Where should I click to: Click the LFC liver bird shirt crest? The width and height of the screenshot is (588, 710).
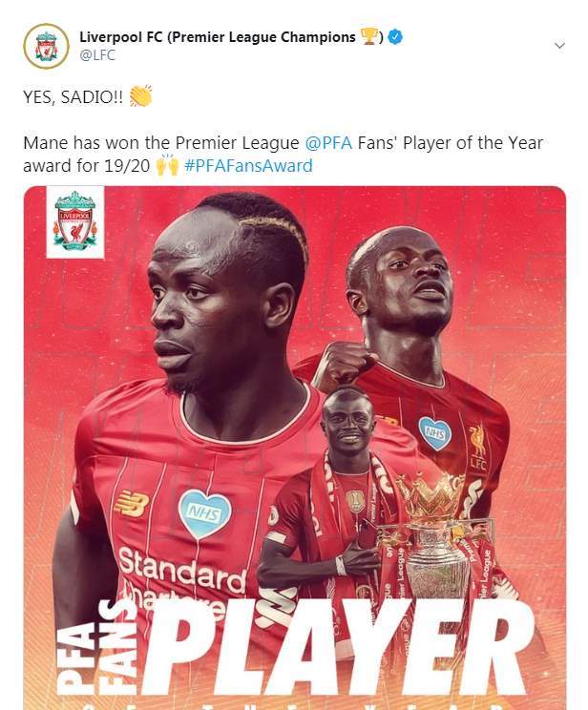click(x=477, y=446)
